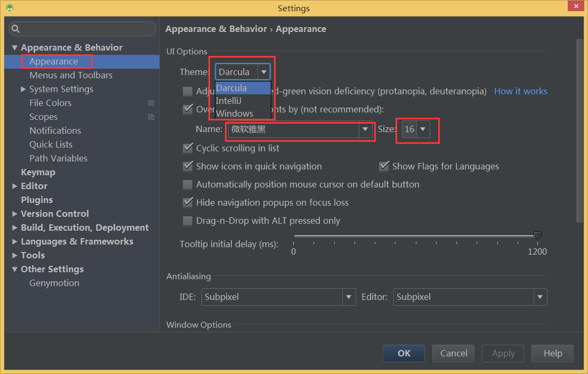The width and height of the screenshot is (588, 374).
Task: Open the font Name dropdown
Action: pos(365,129)
